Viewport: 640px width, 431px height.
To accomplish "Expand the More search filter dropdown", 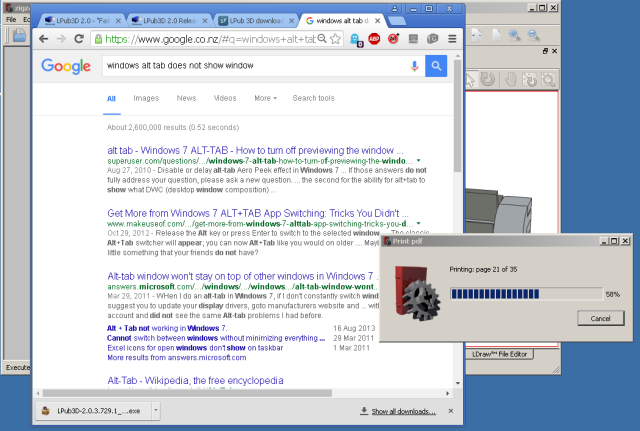I will (x=265, y=98).
